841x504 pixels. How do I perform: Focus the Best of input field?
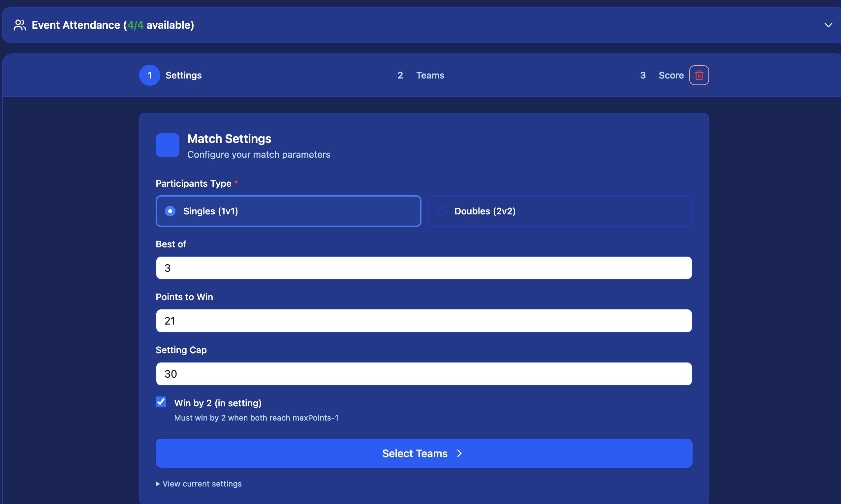pyautogui.click(x=424, y=268)
